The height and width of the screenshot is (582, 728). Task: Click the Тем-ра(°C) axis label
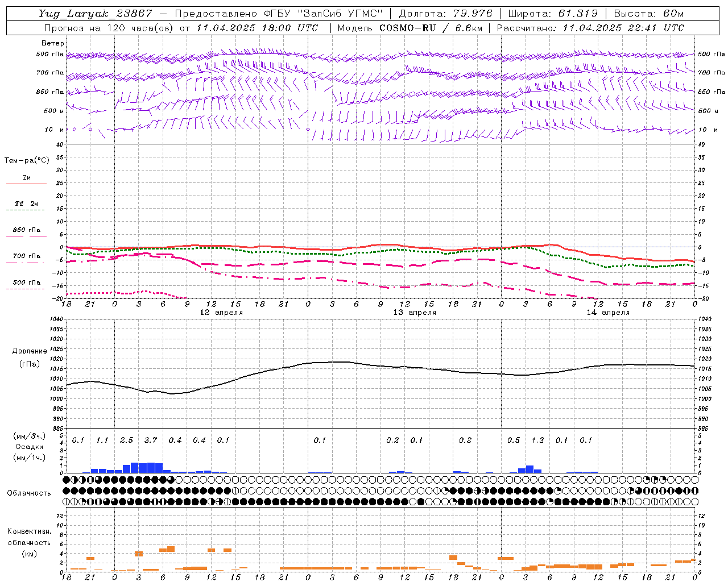coord(27,161)
